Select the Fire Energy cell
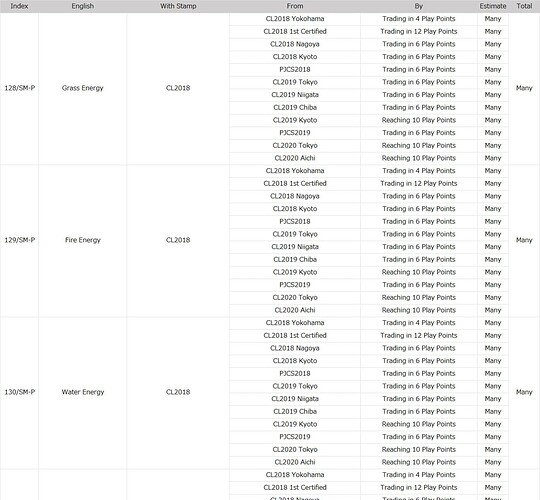This screenshot has height=500, width=540. [83, 240]
